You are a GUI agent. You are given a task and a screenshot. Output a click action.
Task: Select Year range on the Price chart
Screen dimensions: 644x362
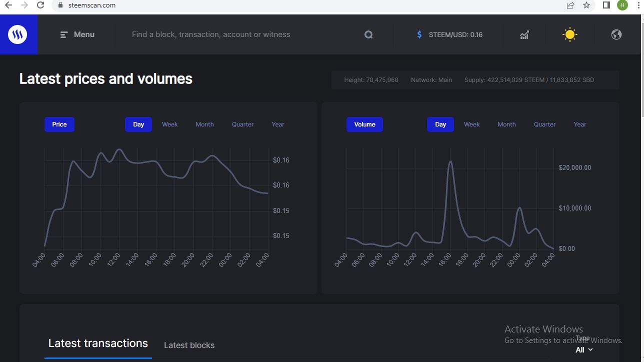coord(278,124)
